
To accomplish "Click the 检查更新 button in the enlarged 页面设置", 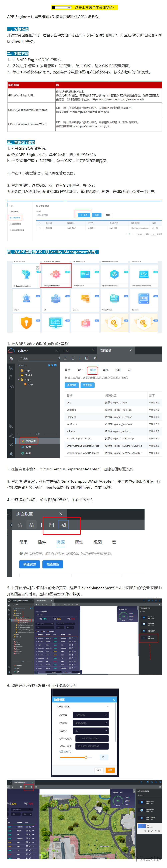I will (x=53, y=564).
